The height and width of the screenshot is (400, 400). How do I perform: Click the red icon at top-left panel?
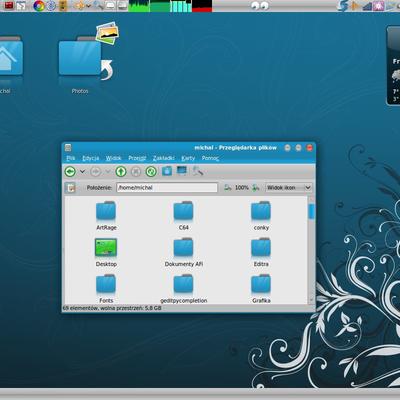(x=9, y=5)
